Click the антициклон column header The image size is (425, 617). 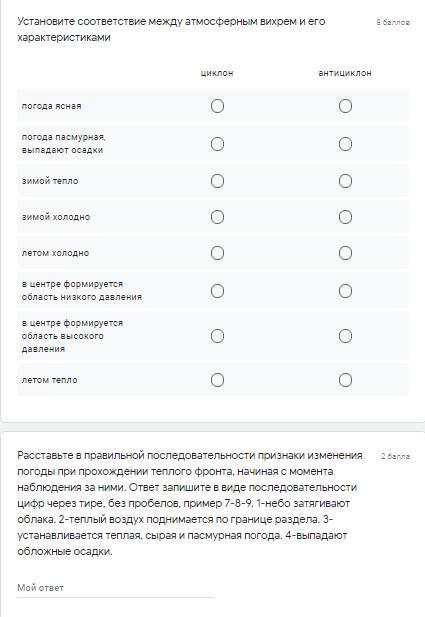[x=345, y=73]
